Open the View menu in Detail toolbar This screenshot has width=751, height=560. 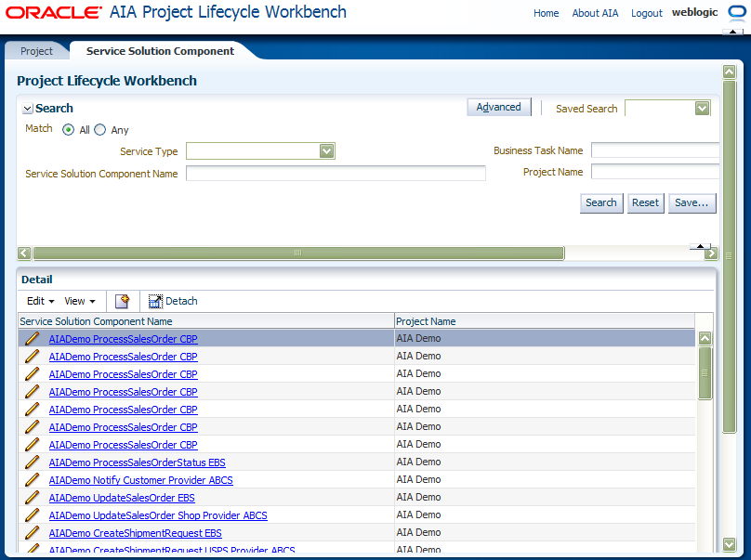click(x=80, y=301)
